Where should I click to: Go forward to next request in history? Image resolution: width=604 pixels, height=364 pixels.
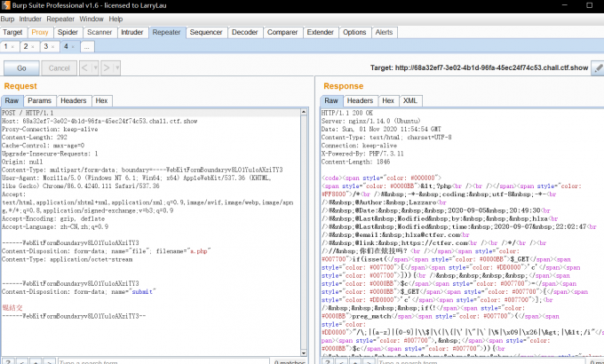[107, 68]
